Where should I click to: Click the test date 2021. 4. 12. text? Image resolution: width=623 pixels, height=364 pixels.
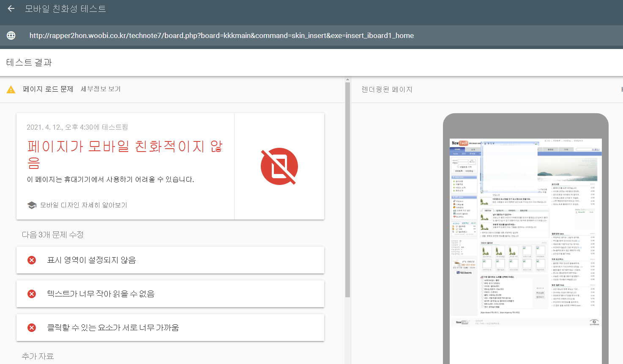pyautogui.click(x=77, y=127)
